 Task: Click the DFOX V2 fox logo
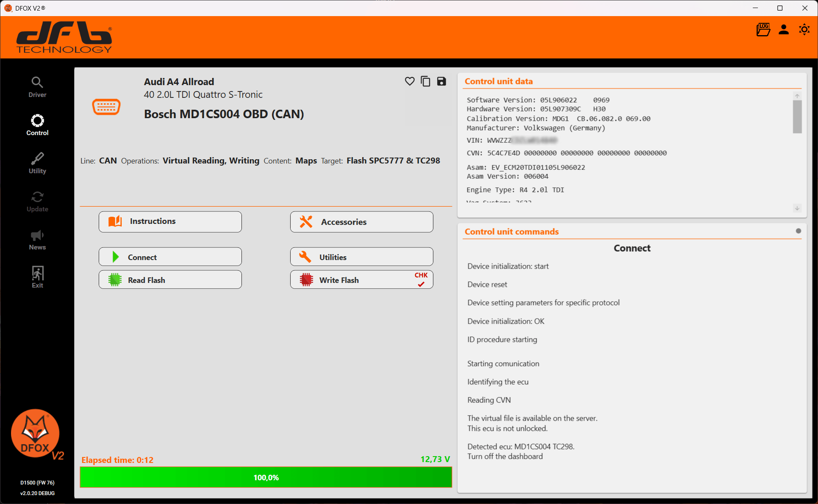[x=36, y=434]
